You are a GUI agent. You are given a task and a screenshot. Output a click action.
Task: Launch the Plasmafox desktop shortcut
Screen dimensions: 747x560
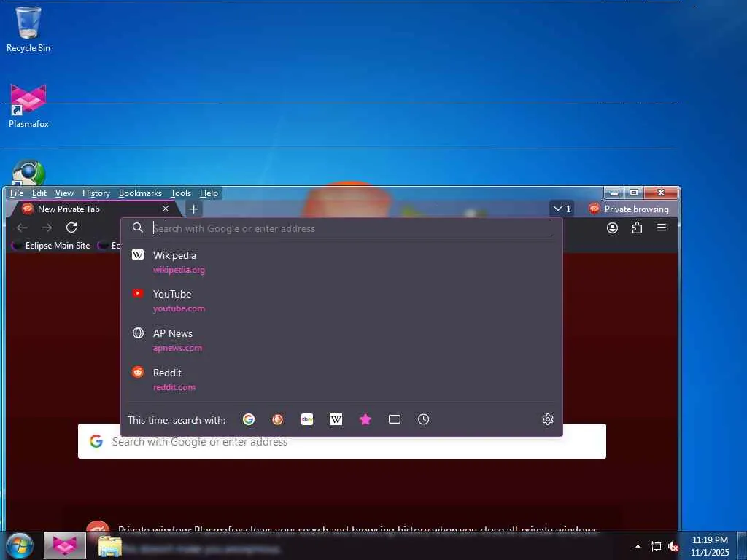point(28,106)
